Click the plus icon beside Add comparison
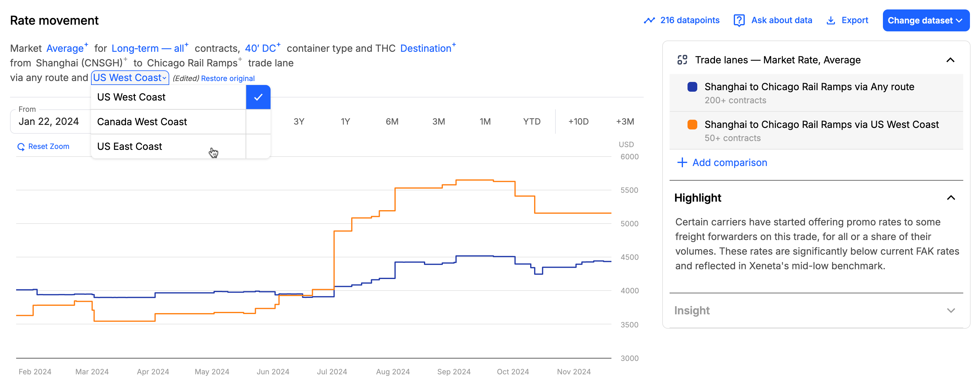 pyautogui.click(x=682, y=163)
